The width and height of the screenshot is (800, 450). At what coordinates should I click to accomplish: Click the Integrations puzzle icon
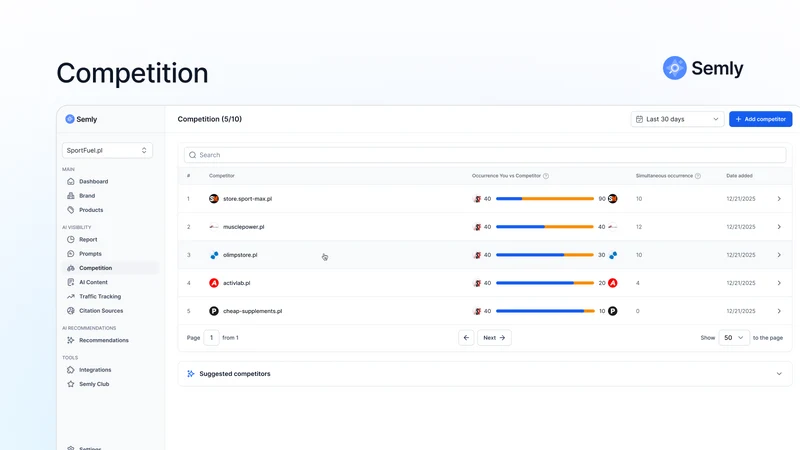tap(70, 370)
